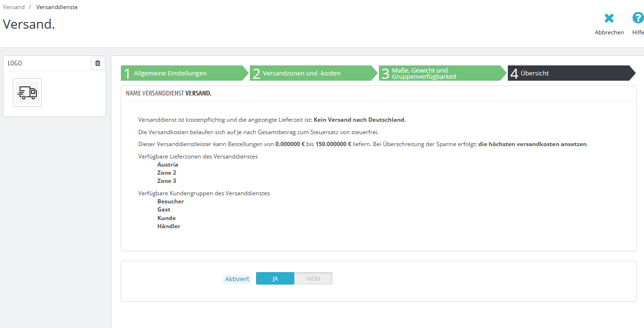Select step 4 Übersicht
This screenshot has width=644, height=328.
tap(571, 73)
